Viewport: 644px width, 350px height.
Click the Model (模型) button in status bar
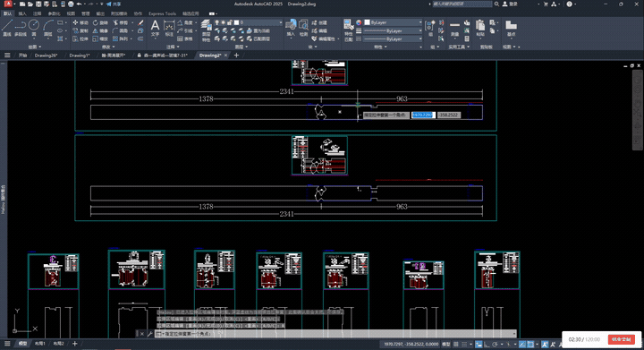[x=445, y=345]
